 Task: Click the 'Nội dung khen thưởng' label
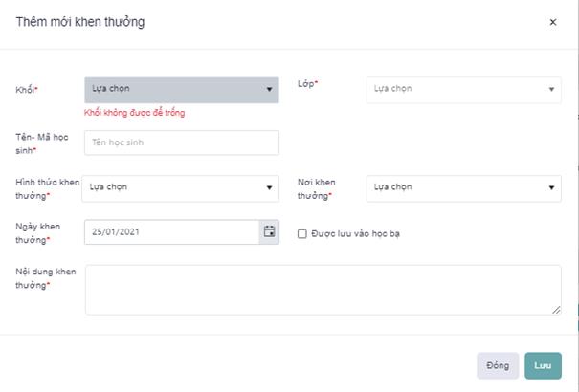click(x=45, y=277)
